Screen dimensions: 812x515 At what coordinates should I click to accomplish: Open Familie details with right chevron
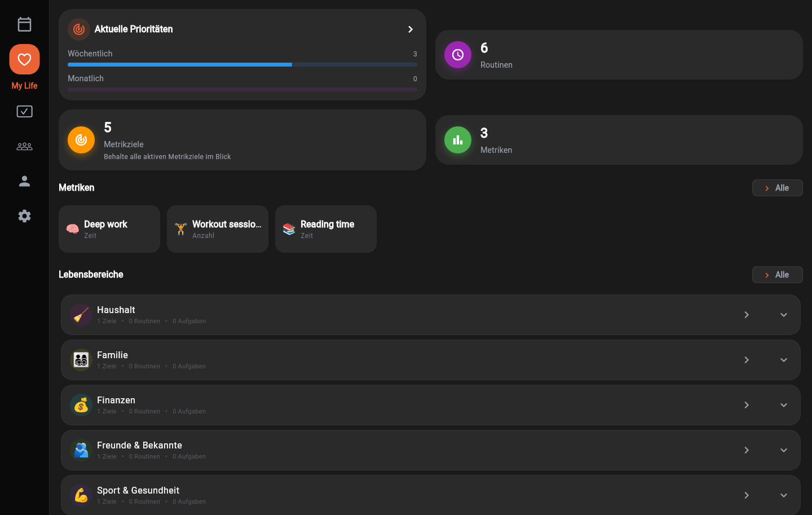747,360
